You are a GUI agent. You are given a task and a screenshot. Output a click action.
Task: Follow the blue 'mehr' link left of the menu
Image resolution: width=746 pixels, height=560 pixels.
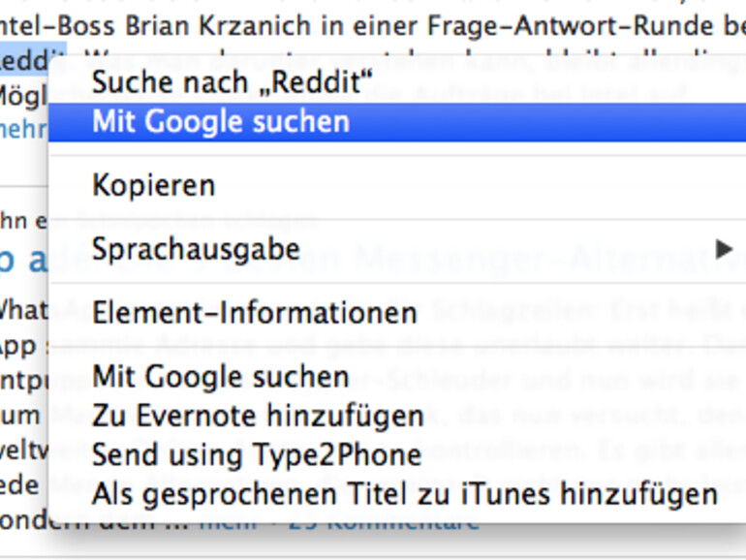pyautogui.click(x=22, y=130)
